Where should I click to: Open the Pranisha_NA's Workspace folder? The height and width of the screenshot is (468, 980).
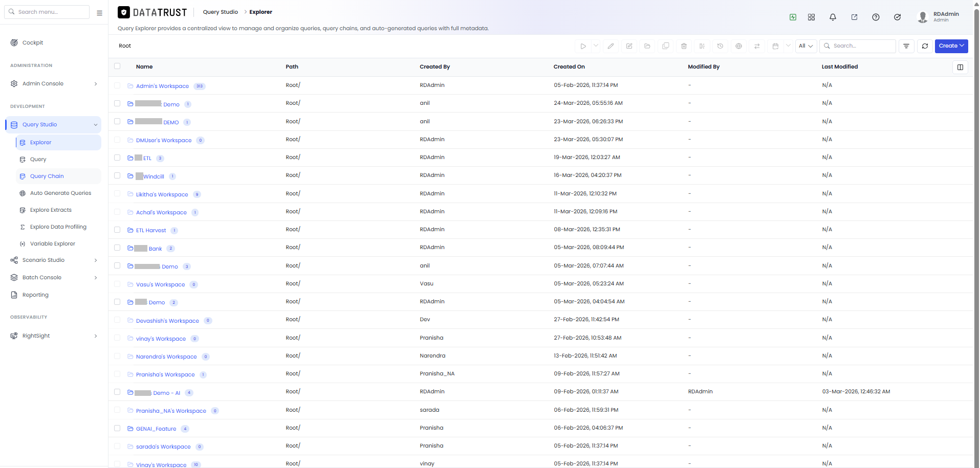(x=171, y=411)
